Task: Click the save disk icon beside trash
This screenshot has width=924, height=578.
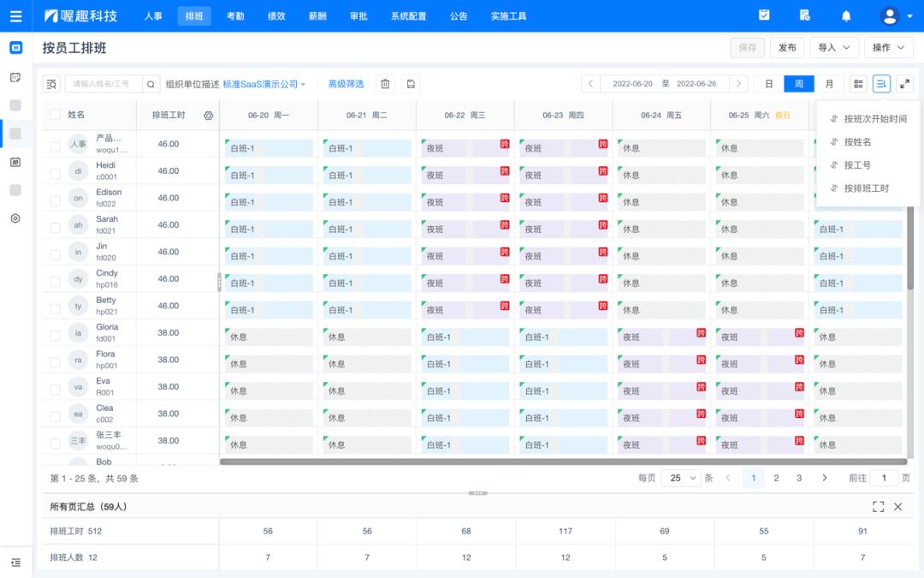Action: click(x=411, y=84)
